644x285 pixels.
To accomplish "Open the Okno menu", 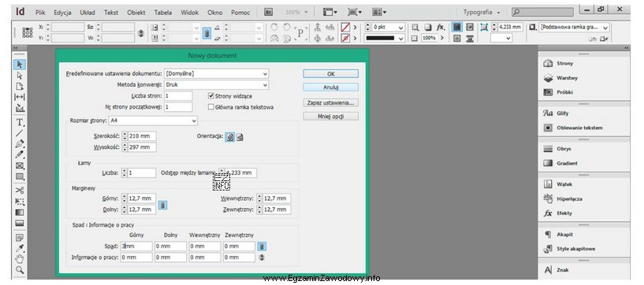I will coord(215,13).
